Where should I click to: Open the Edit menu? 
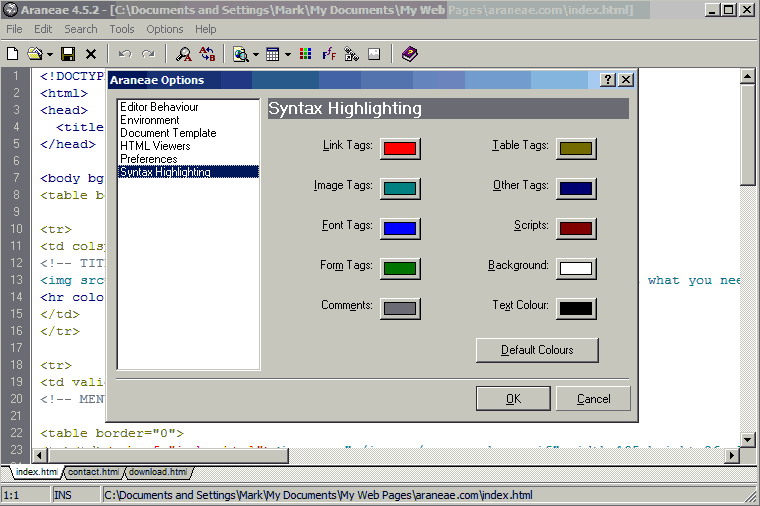coord(43,29)
